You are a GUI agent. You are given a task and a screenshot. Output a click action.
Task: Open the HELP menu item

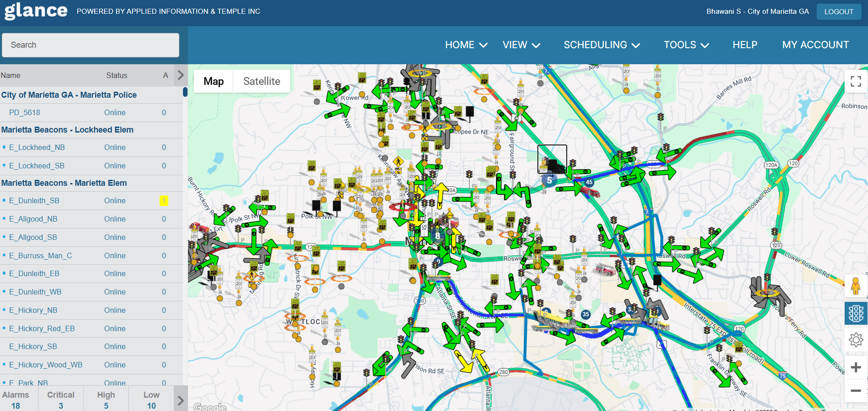point(745,45)
